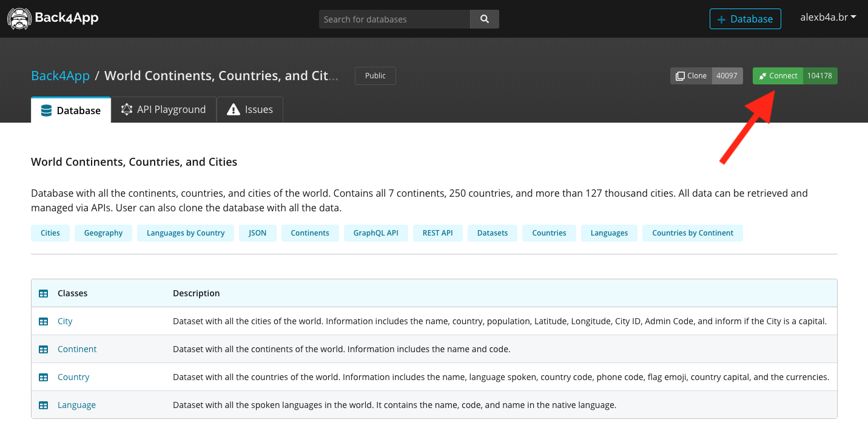Click the table icon in Classes header
868x442 pixels.
click(x=43, y=293)
